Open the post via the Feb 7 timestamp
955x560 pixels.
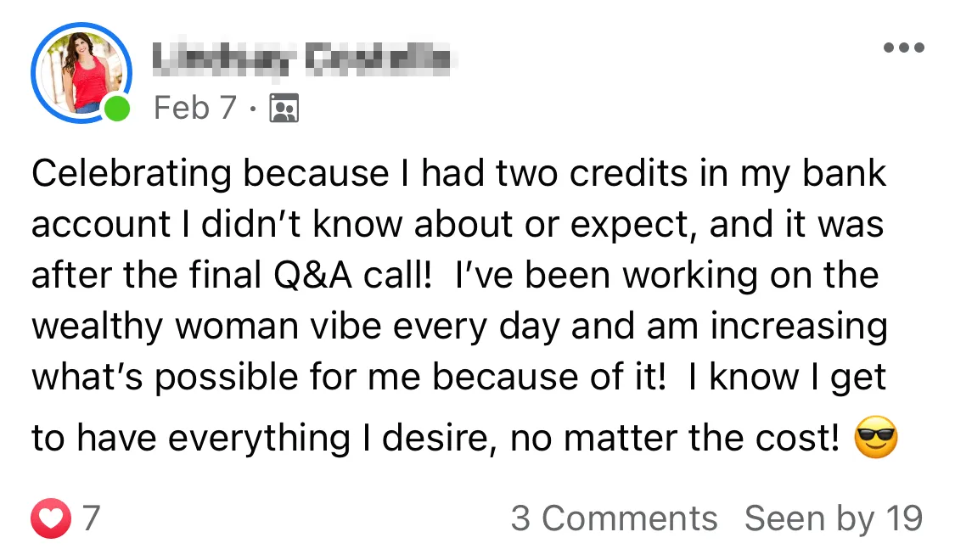[195, 108]
